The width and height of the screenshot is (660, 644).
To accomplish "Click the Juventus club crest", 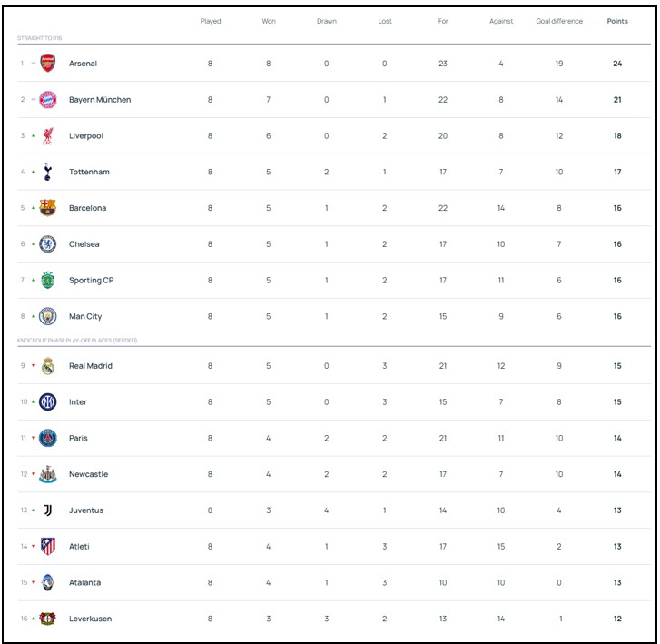I will [x=48, y=510].
